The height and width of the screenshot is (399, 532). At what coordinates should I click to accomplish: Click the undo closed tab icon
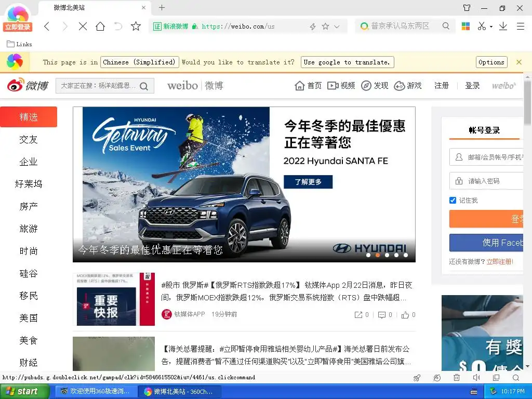[x=118, y=26]
